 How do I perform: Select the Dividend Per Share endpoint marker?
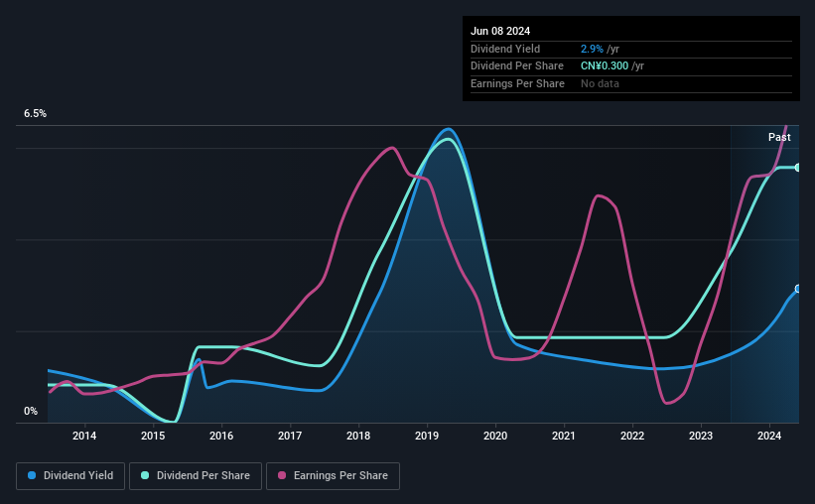[x=798, y=168]
